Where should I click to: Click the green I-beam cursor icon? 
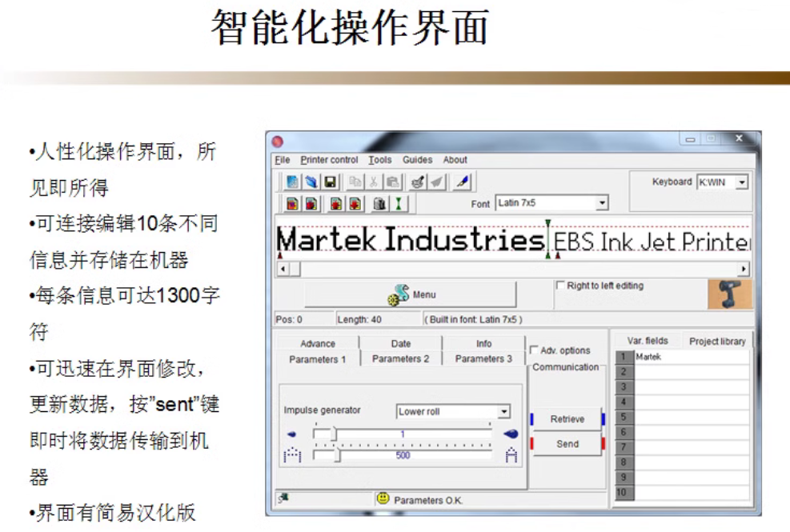tap(399, 203)
